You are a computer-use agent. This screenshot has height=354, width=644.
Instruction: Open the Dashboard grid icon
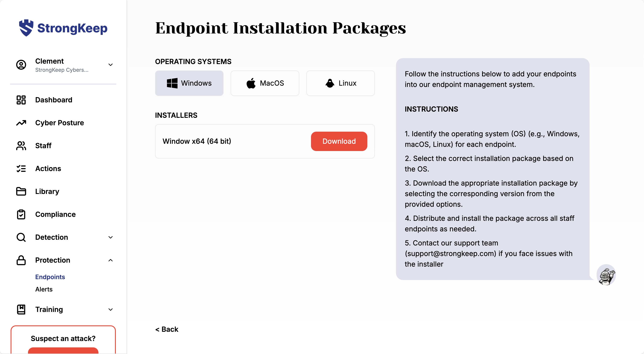[x=21, y=100]
